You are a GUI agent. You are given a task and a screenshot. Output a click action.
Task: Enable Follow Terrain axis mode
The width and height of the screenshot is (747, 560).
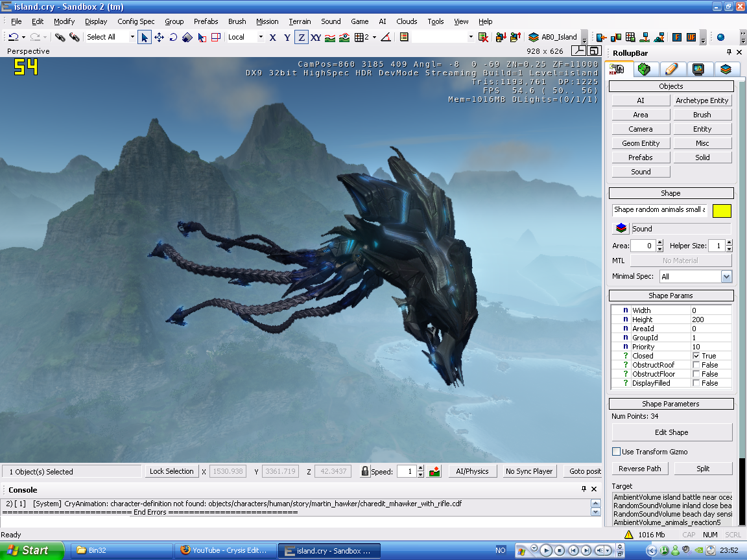(329, 37)
